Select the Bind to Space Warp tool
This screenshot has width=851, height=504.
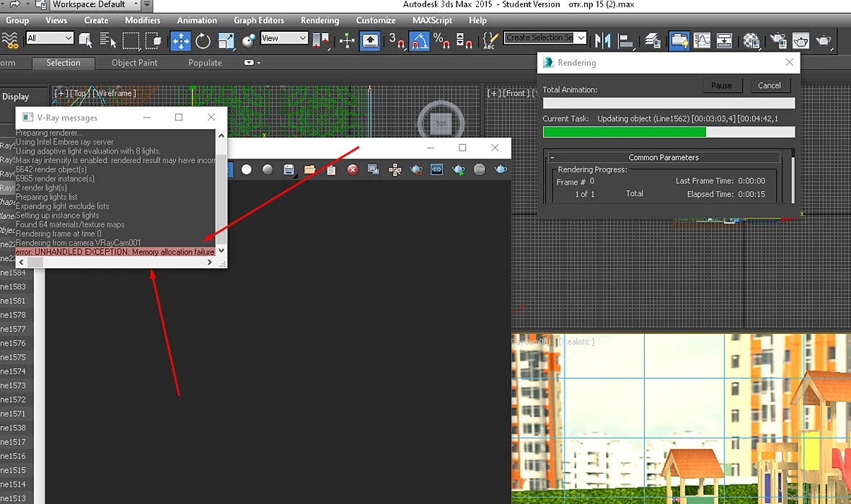[x=10, y=40]
